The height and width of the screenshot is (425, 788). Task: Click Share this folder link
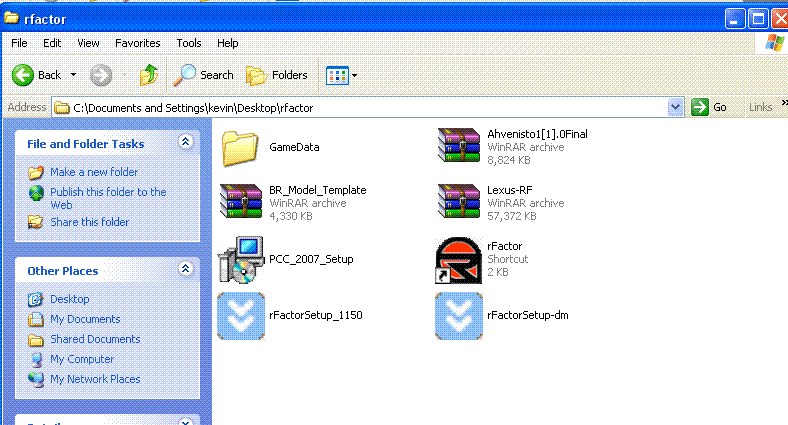89,222
